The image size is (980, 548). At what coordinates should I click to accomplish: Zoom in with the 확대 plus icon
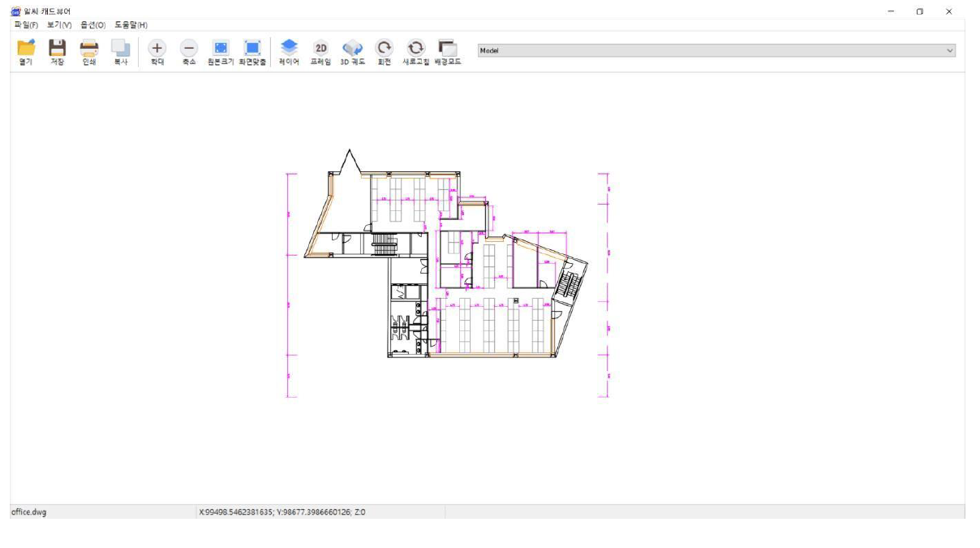pos(157,52)
